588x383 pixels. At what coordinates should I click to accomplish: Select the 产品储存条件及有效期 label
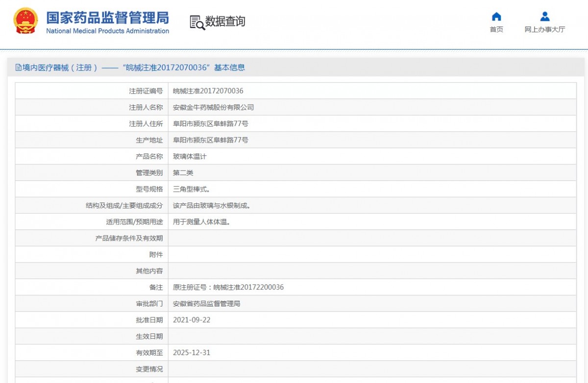129,238
